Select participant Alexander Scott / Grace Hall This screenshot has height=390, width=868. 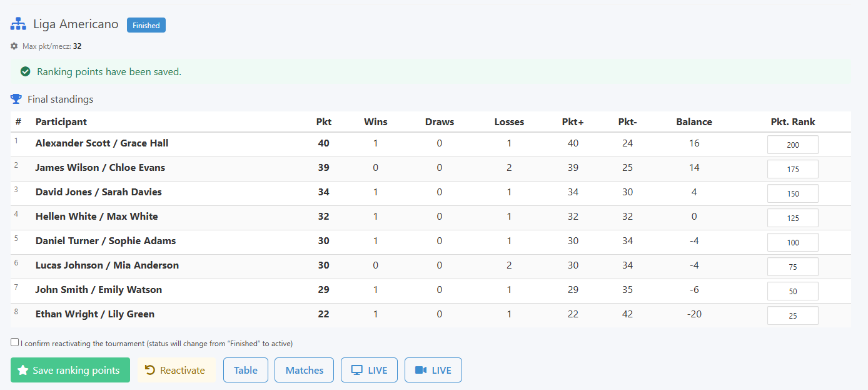[x=102, y=143]
